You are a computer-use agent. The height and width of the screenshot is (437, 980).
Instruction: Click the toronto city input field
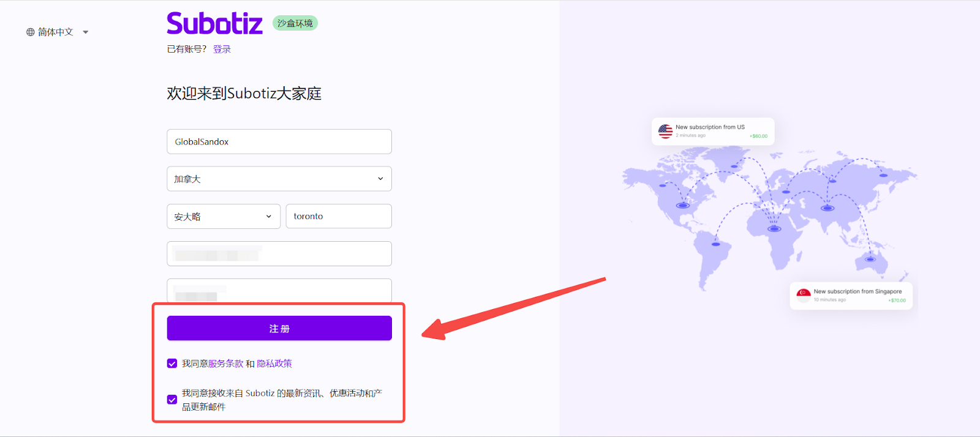click(x=339, y=216)
